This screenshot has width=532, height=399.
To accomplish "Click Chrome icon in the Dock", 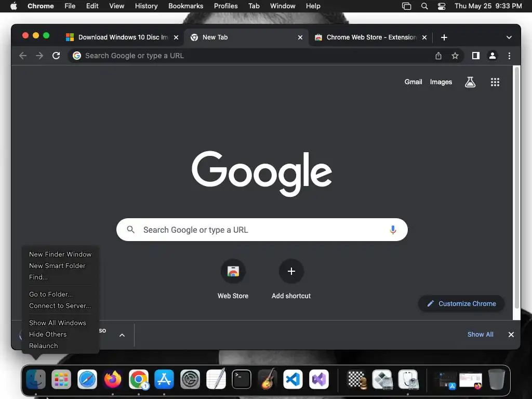I will [x=138, y=379].
